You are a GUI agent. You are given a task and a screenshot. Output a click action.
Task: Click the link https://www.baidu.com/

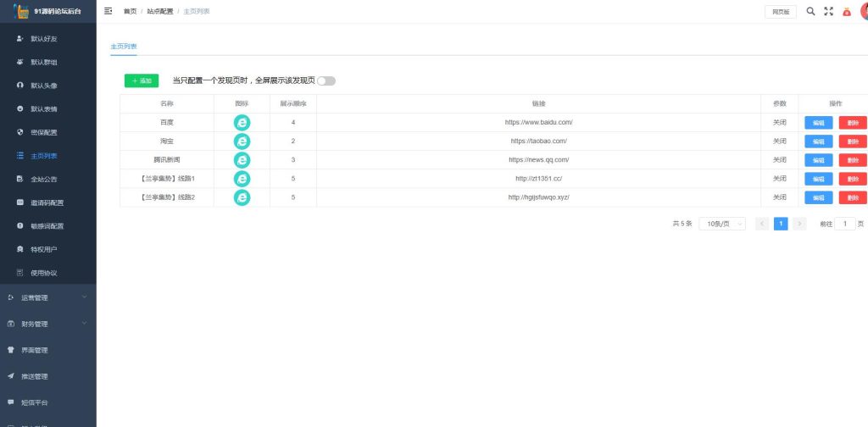tap(538, 122)
